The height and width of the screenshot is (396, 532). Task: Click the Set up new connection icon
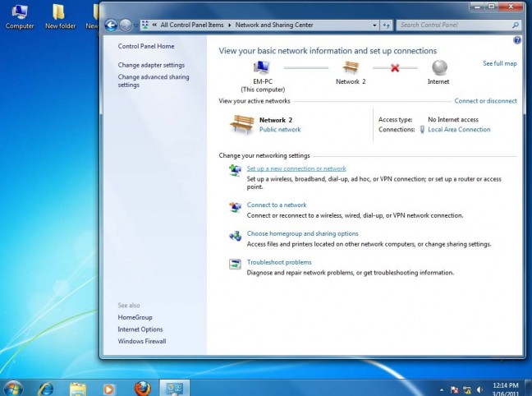click(235, 170)
